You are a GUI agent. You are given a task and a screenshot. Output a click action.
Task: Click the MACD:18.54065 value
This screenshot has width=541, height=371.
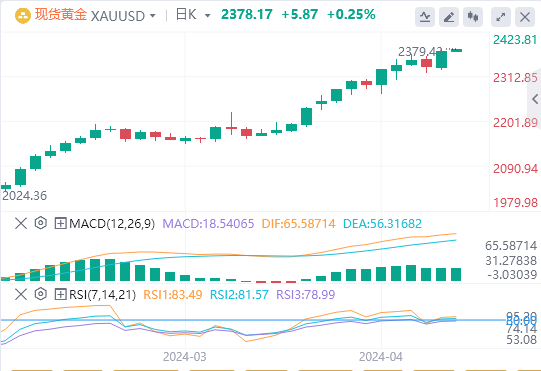pos(208,224)
